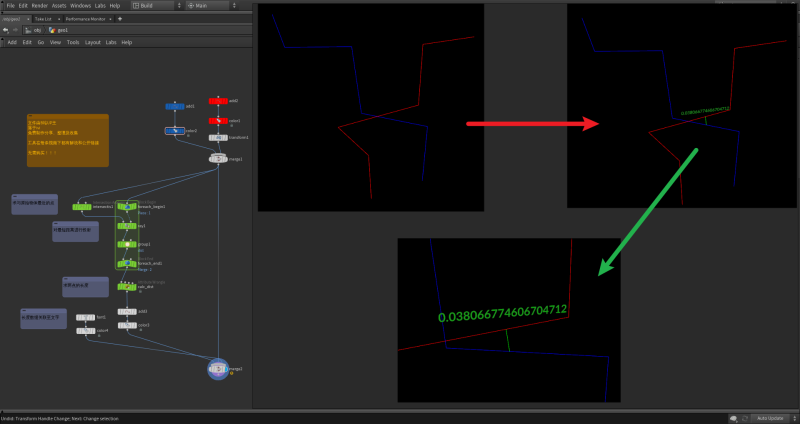Open the network editor Layout menu
Image resolution: width=800 pixels, height=424 pixels.
point(93,42)
